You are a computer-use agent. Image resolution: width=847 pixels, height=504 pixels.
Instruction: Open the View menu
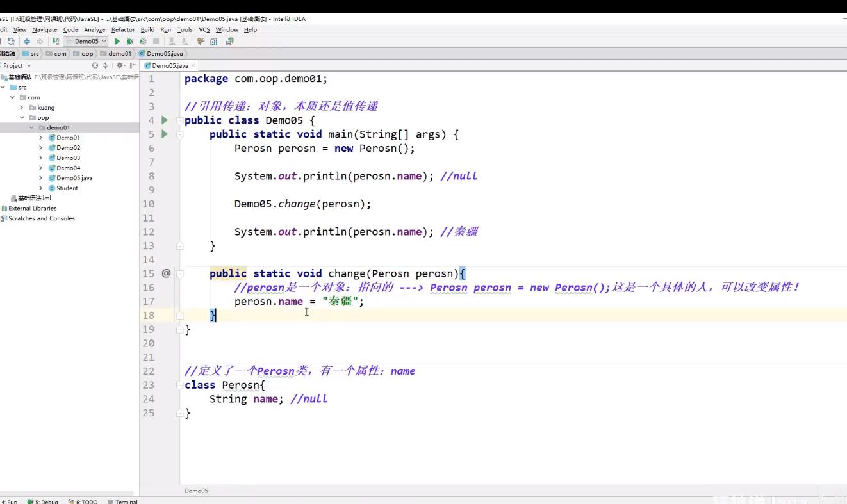tap(20, 29)
